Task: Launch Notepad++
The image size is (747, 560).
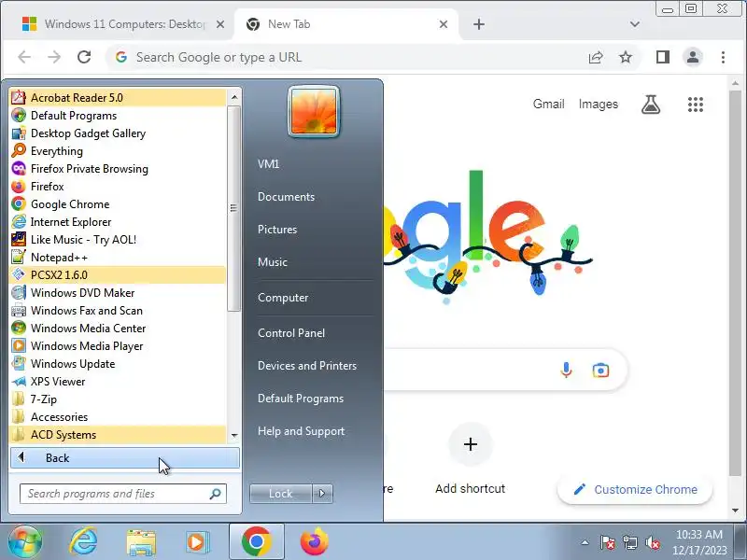Action: coord(118,258)
